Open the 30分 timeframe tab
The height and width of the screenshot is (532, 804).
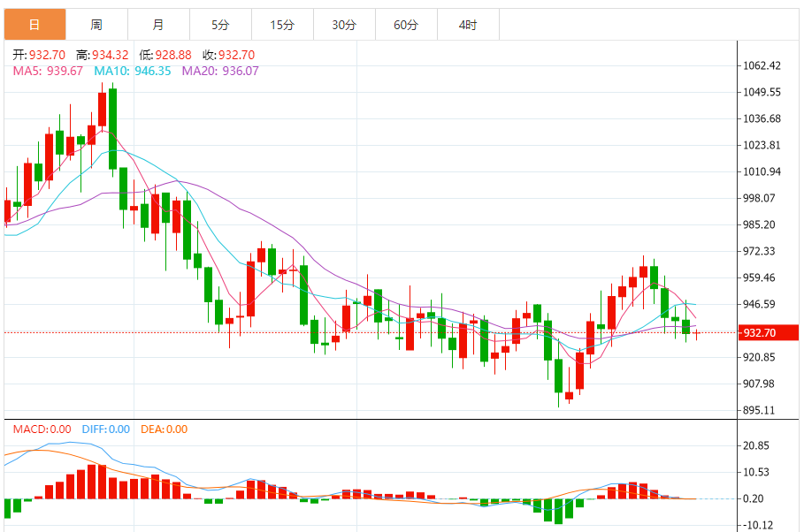344,25
